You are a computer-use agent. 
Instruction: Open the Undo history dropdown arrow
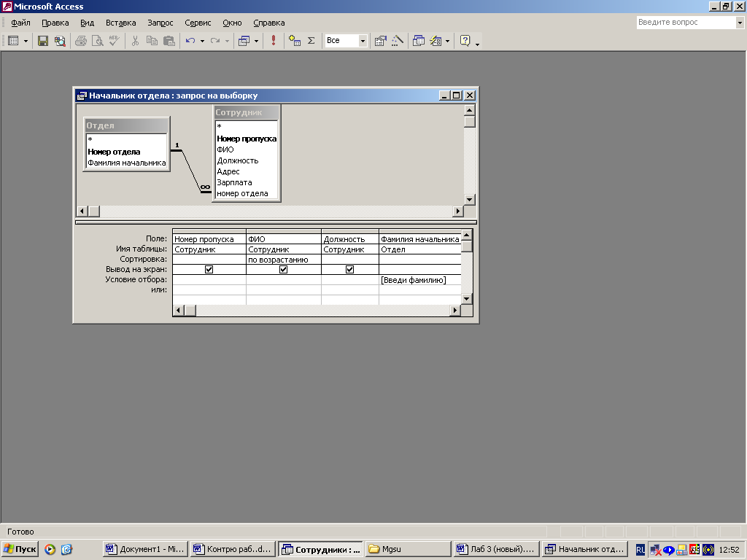coord(203,41)
